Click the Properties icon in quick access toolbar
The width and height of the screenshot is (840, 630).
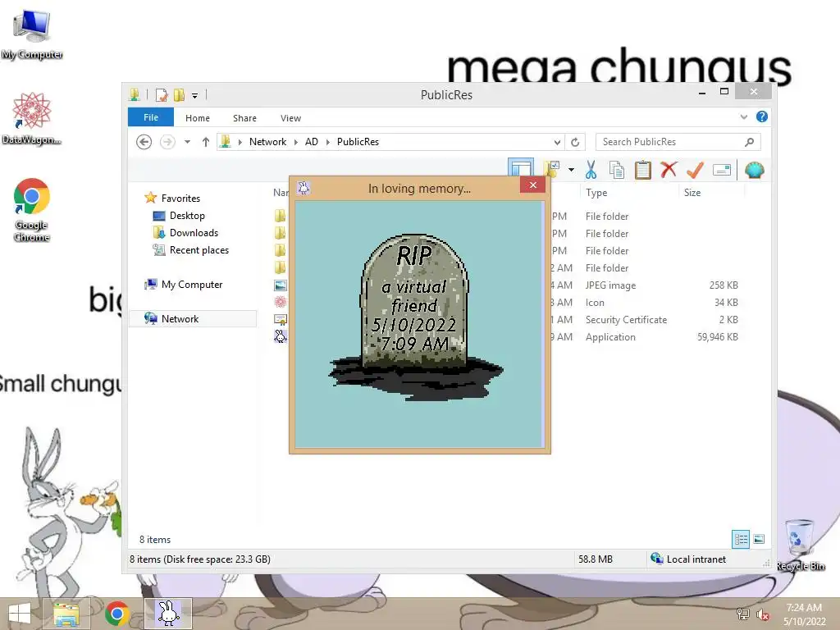click(162, 95)
